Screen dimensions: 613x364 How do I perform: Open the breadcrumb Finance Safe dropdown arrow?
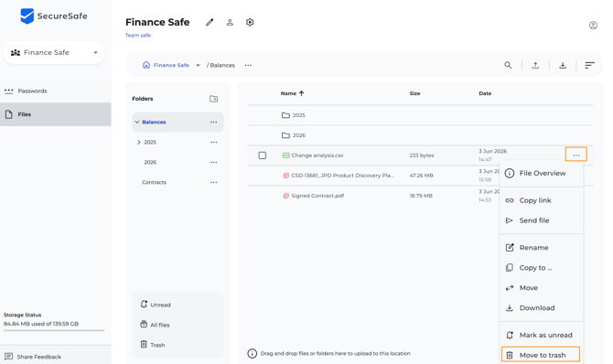pyautogui.click(x=198, y=65)
